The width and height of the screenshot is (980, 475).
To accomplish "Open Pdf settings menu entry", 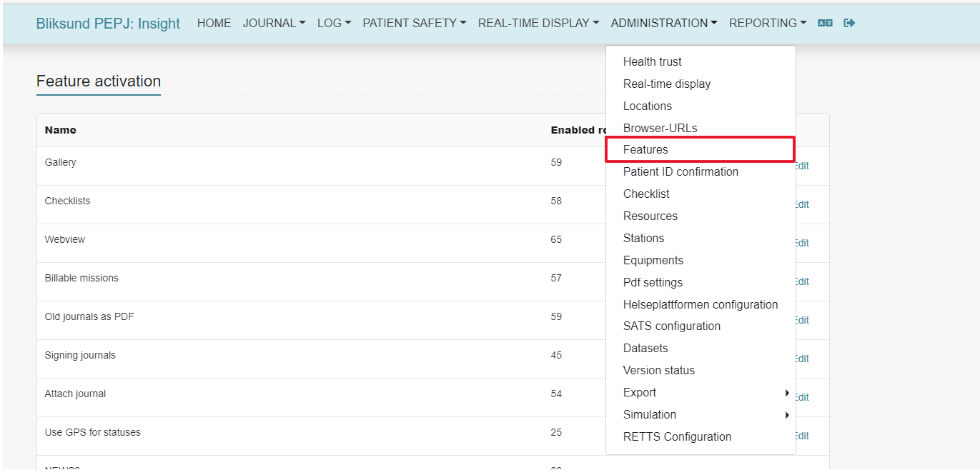I will click(701, 282).
